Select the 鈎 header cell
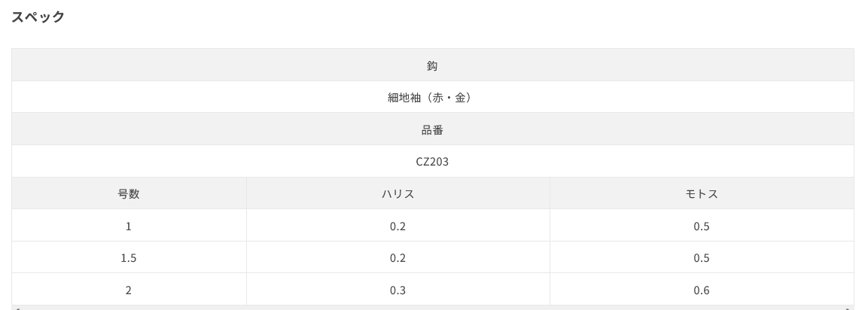This screenshot has width=868, height=310. point(432,65)
